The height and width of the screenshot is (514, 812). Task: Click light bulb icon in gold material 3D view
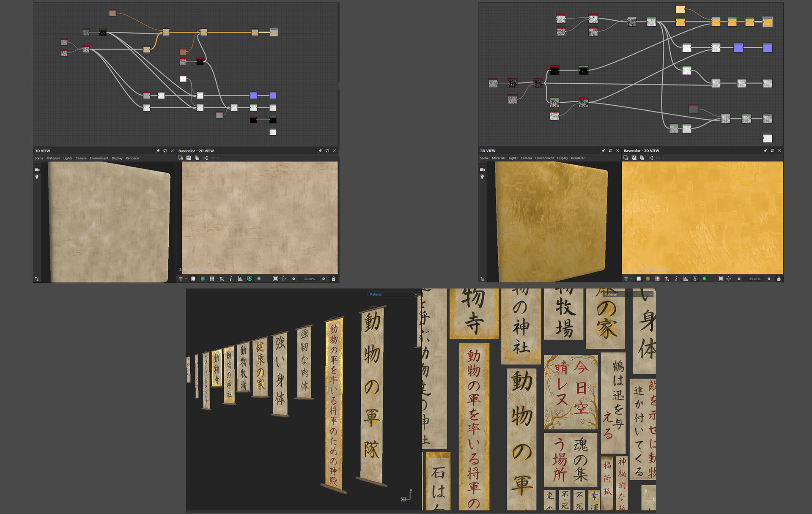(x=482, y=177)
